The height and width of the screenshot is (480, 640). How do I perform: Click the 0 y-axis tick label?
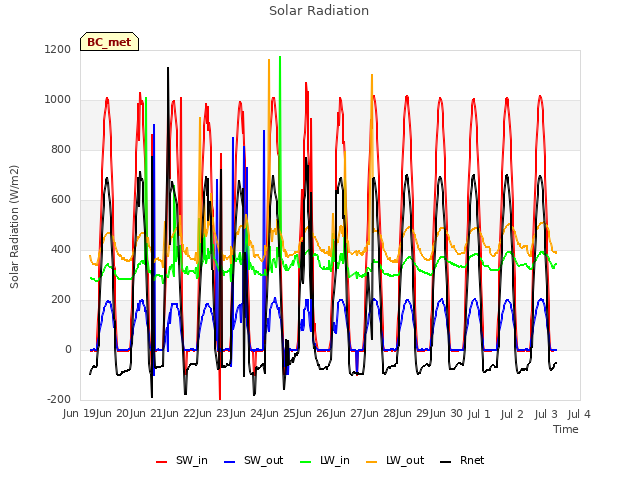[x=68, y=349]
